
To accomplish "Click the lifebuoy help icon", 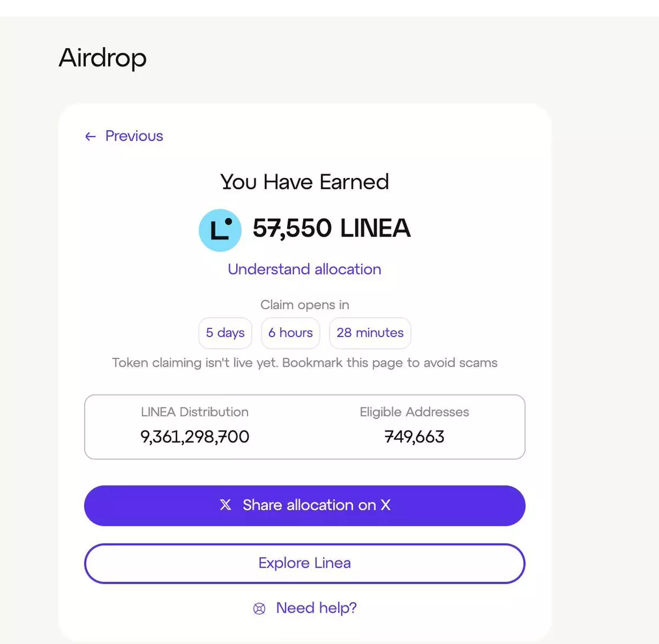I will [x=259, y=608].
